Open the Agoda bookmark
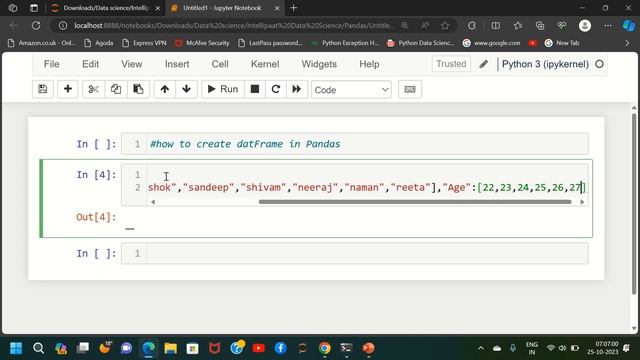This screenshot has height=360, width=640. pyautogui.click(x=98, y=43)
